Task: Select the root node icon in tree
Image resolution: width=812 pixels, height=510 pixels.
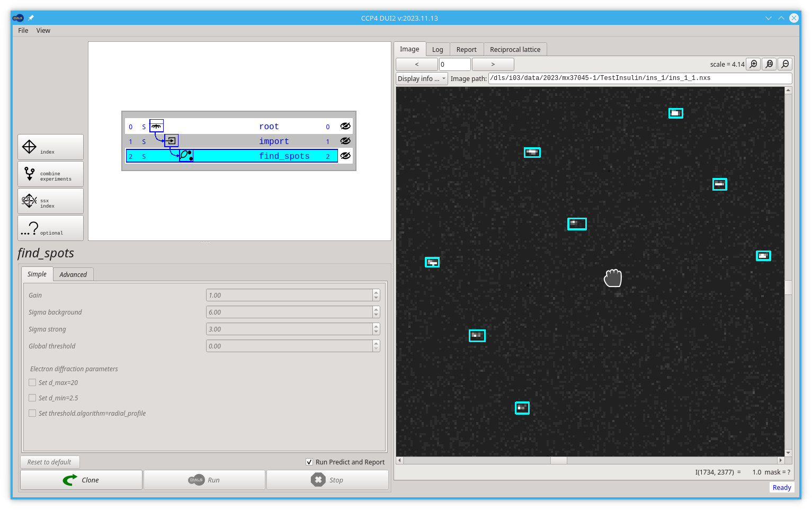Action: pos(156,126)
